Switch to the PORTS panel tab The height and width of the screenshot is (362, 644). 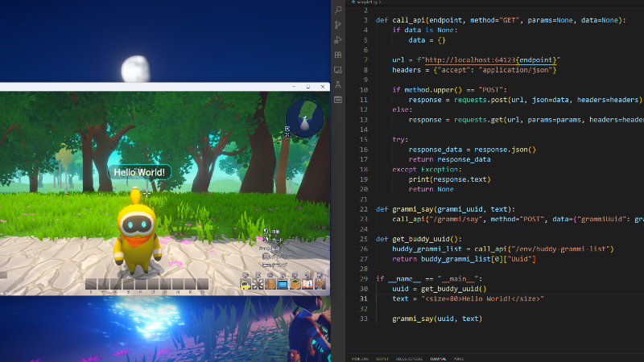(459, 359)
